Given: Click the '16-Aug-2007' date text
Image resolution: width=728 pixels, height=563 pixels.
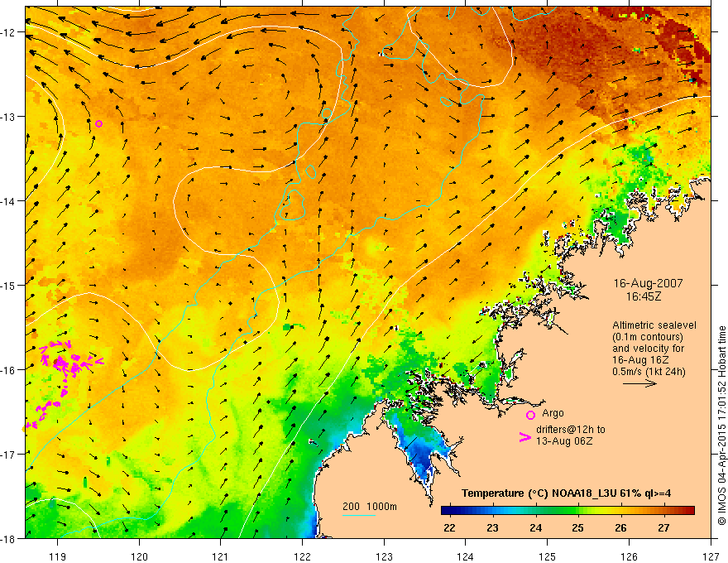Looking at the screenshot, I should tap(648, 283).
